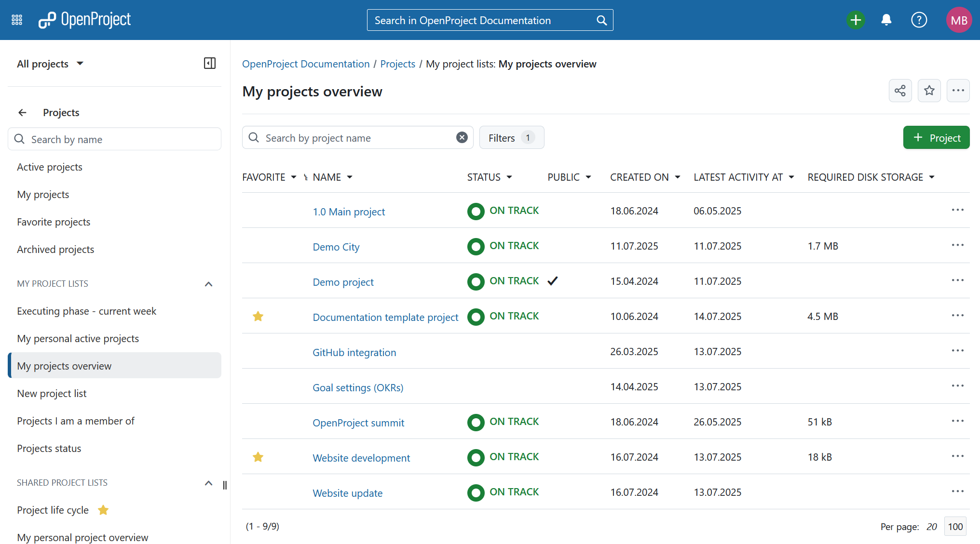The image size is (980, 544).
Task: Go to OpenProject Documentation breadcrumb
Action: pyautogui.click(x=306, y=64)
